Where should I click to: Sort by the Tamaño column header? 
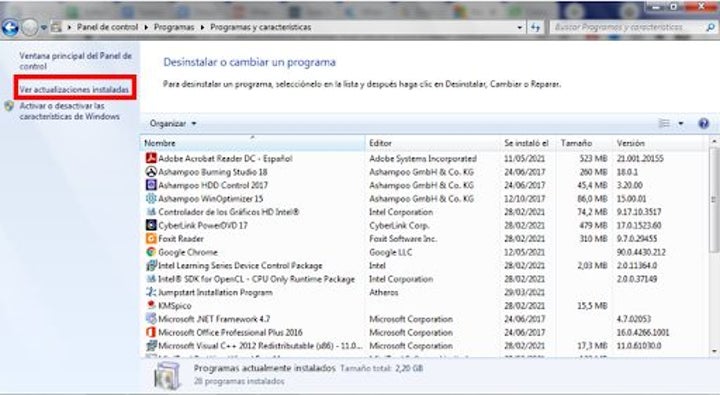pyautogui.click(x=584, y=143)
